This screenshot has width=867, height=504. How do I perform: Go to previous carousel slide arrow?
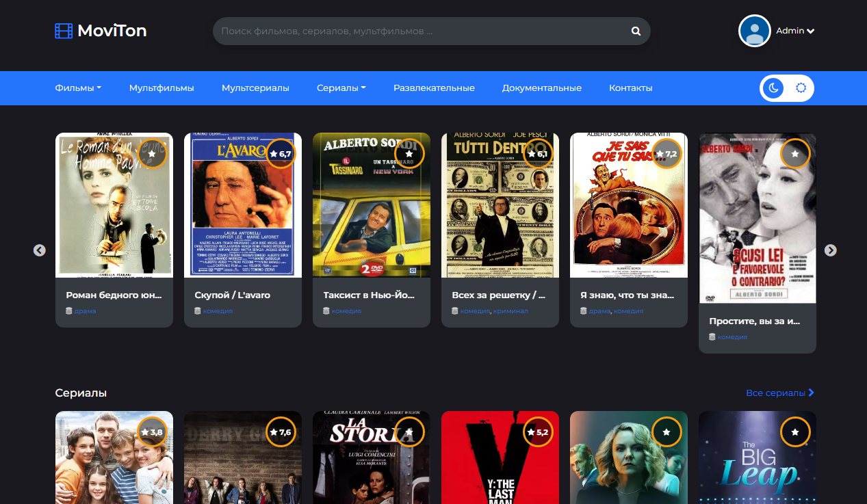40,250
